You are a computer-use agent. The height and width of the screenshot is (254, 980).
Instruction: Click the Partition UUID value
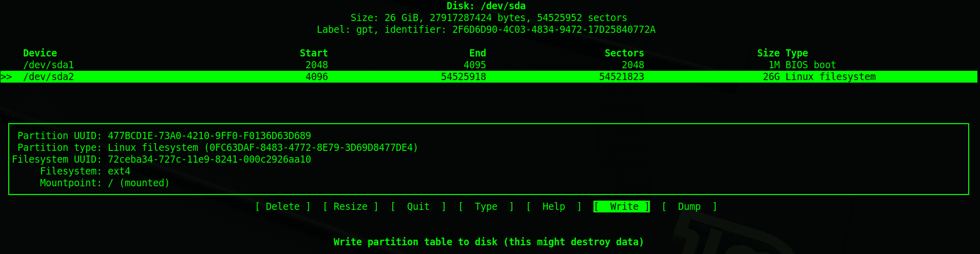tap(209, 136)
